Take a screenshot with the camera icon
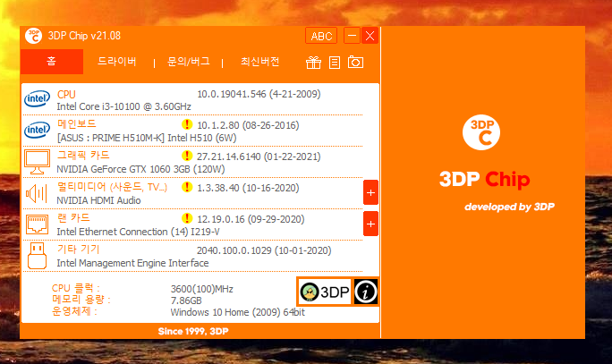This screenshot has width=612, height=364. (355, 62)
